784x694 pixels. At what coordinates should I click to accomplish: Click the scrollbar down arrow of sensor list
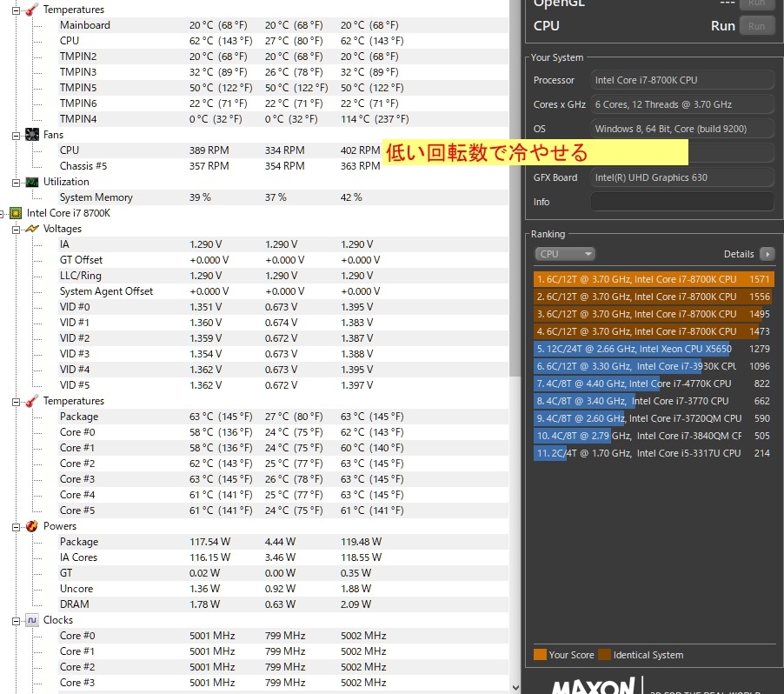point(515,688)
